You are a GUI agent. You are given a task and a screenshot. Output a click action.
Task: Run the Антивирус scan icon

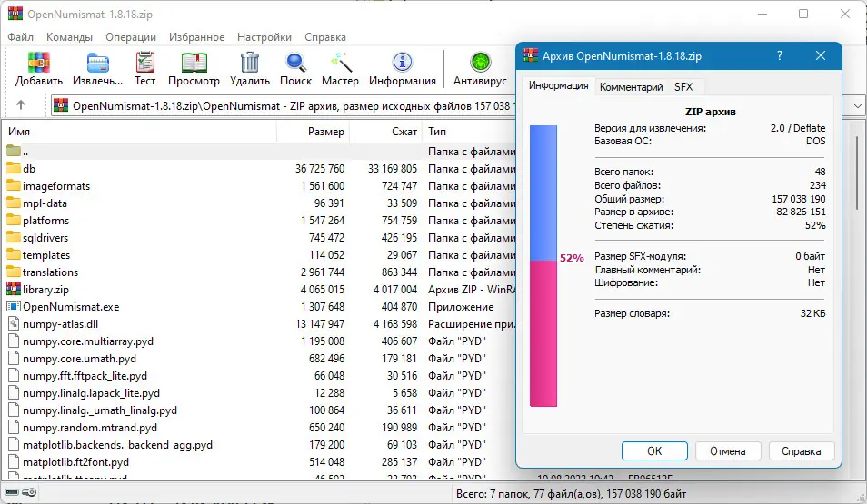[x=480, y=63]
